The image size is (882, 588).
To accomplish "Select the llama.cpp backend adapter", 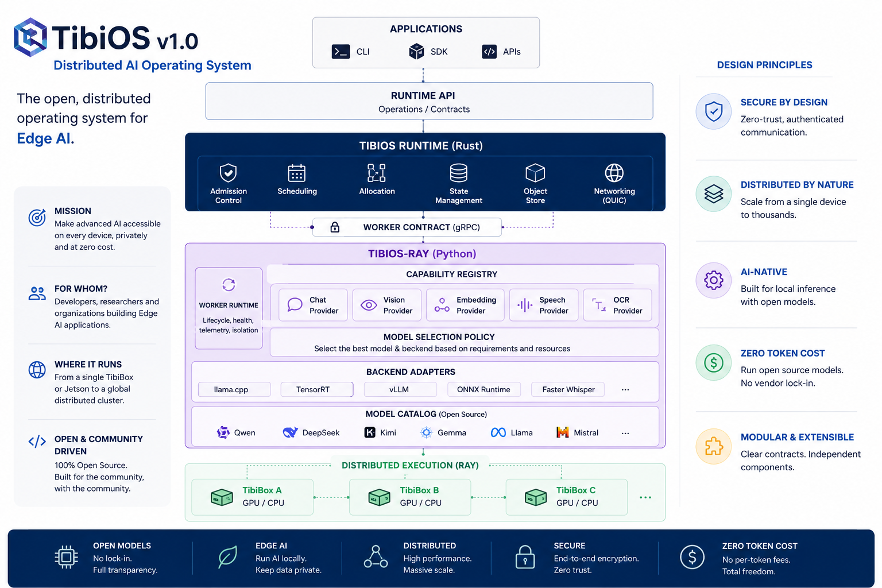I will click(234, 389).
